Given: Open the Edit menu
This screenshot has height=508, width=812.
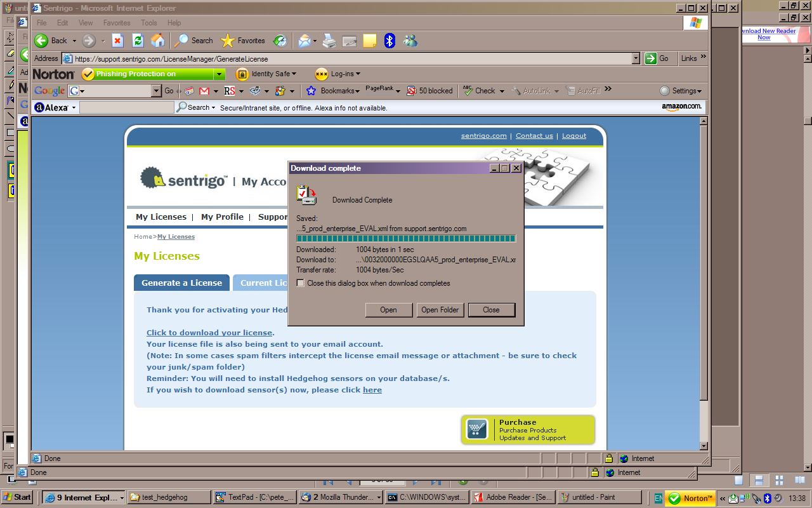Looking at the screenshot, I should (62, 23).
